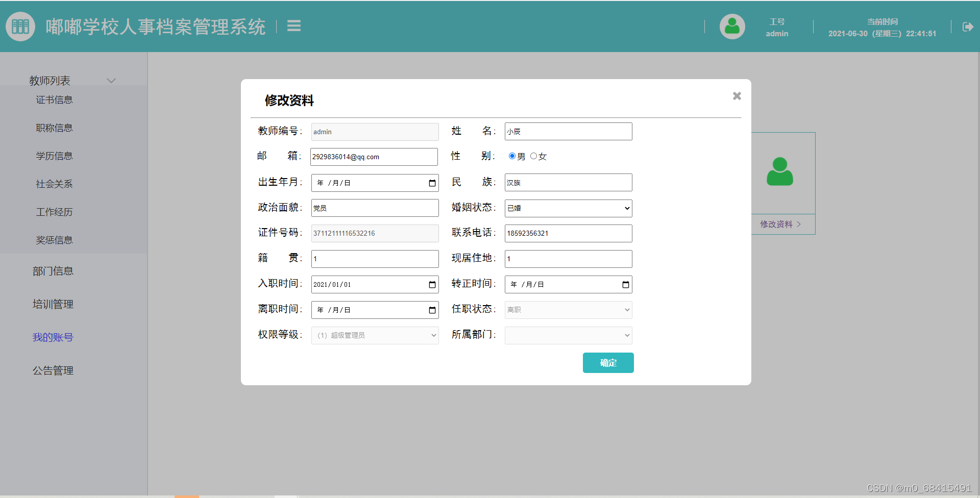Open calendar picker for 出生年月
The image size is (980, 498).
pyautogui.click(x=432, y=183)
